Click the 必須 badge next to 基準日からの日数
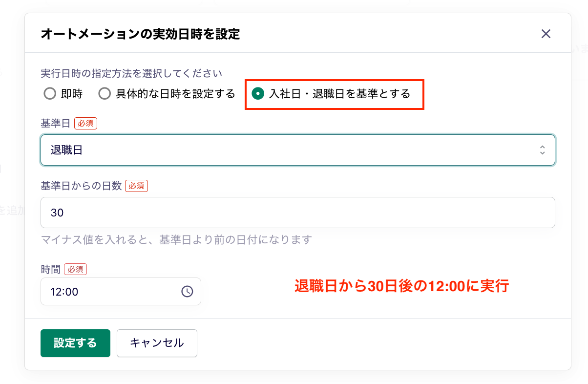The image size is (588, 384). [136, 186]
